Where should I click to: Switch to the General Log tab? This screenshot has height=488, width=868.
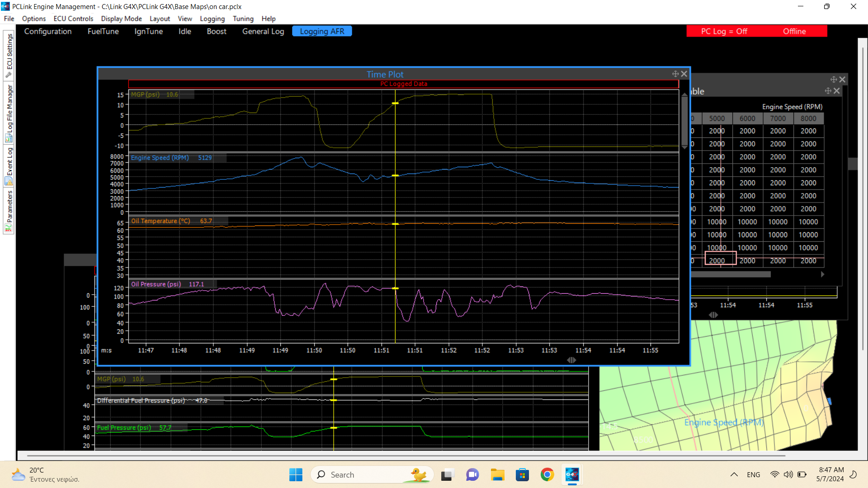263,31
